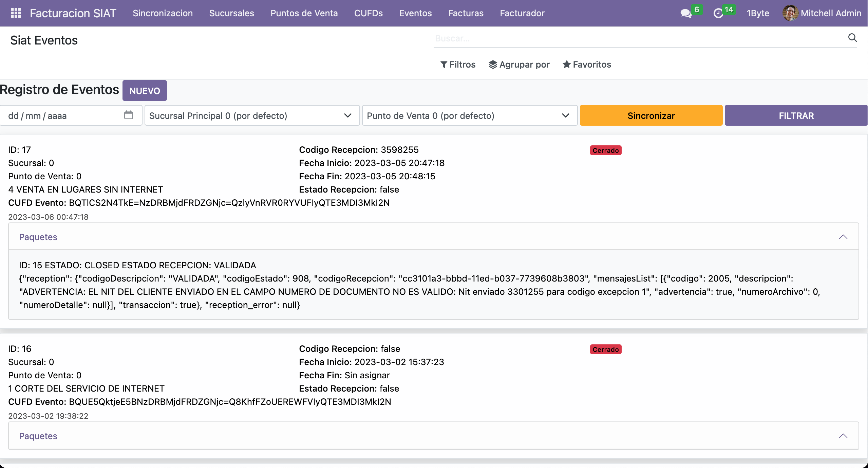Click the search magnifier icon
Viewport: 868px width, 468px height.
[x=852, y=38]
